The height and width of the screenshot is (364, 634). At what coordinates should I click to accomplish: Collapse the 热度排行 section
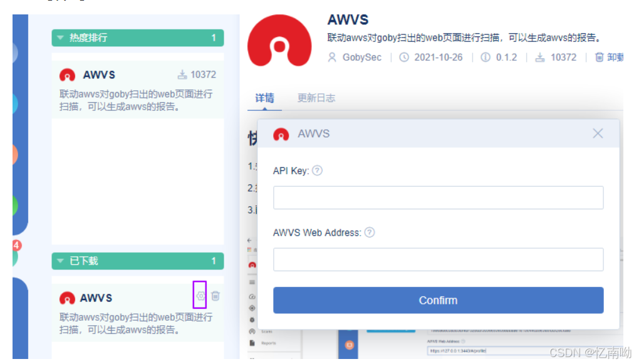(x=137, y=38)
